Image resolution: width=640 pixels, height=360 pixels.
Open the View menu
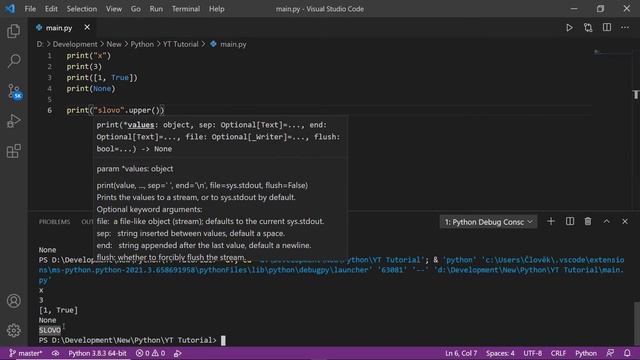(114, 9)
